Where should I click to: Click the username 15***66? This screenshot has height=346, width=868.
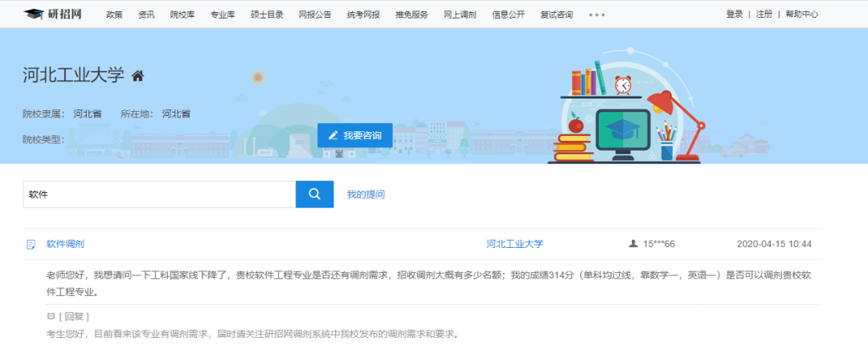click(x=659, y=244)
